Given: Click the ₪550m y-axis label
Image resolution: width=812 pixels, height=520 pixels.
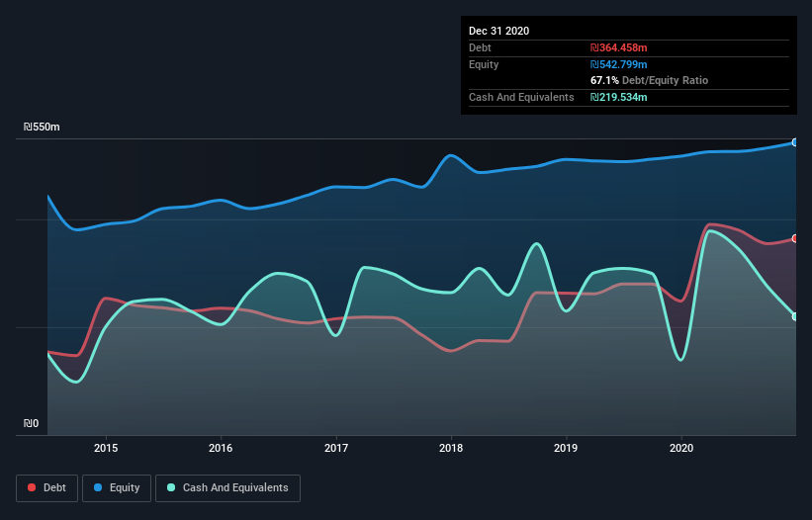Looking at the screenshot, I should 42,127.
